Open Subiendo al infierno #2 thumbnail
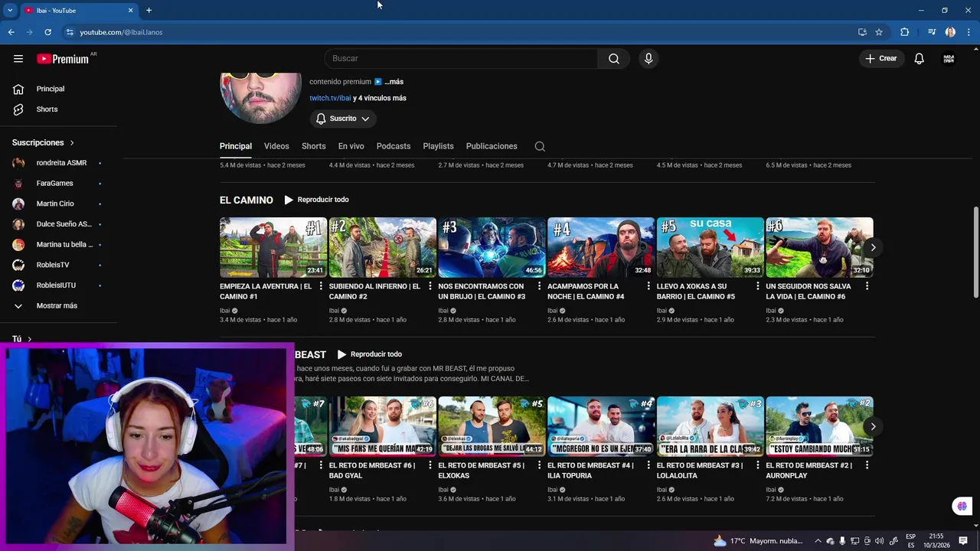 click(x=383, y=247)
